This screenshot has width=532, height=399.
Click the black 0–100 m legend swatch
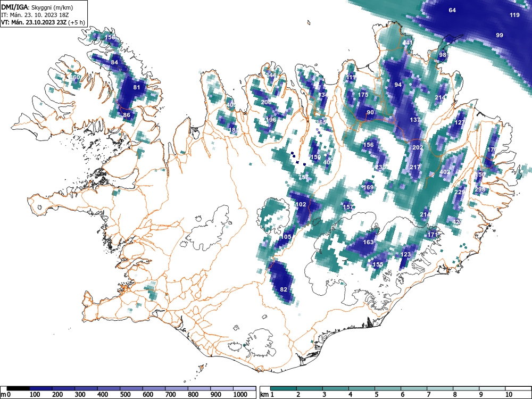coord(18,388)
